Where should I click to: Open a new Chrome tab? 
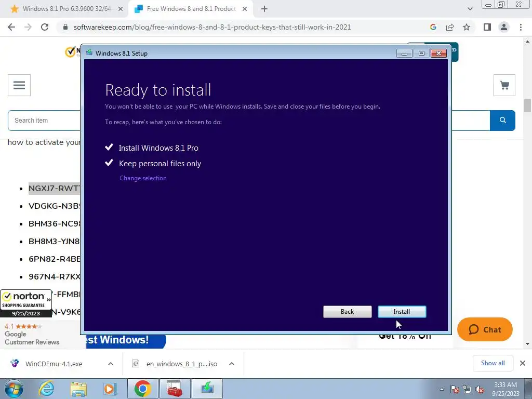click(x=264, y=9)
